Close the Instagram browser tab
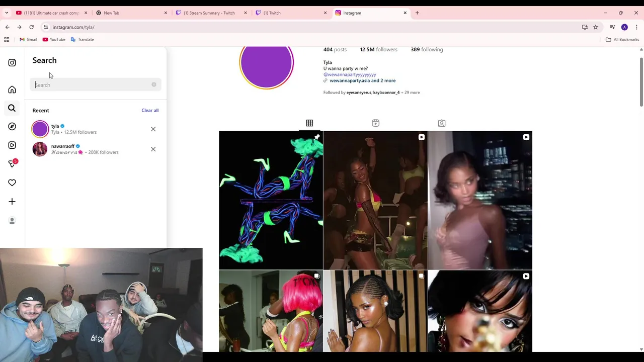 click(405, 13)
